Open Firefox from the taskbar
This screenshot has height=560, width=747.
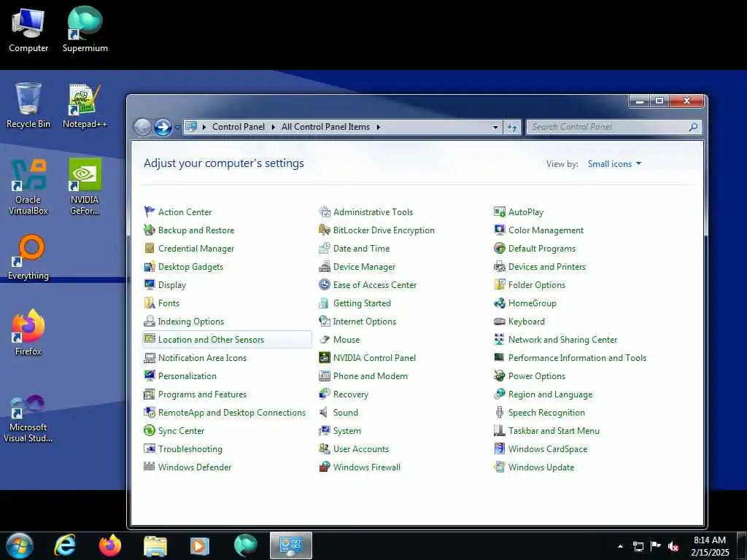click(x=110, y=545)
